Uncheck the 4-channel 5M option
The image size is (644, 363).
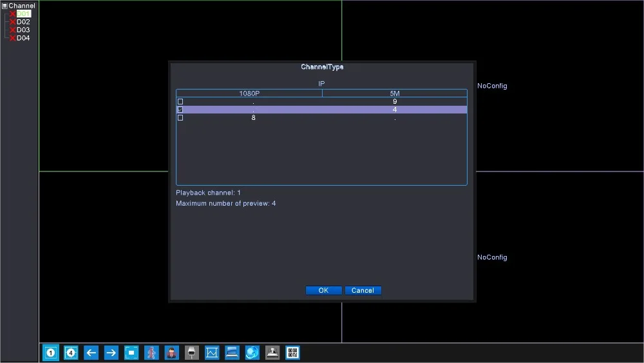click(180, 110)
